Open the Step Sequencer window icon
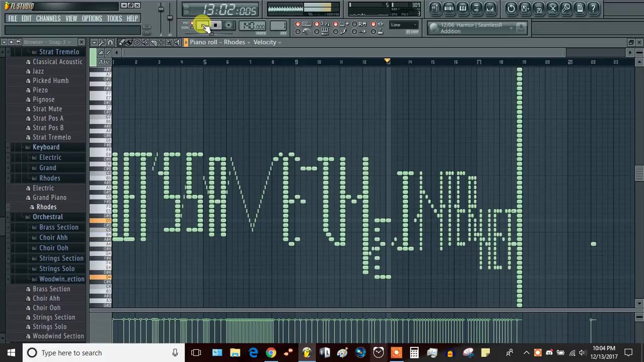Image resolution: width=644 pixels, height=362 pixels. point(449,9)
